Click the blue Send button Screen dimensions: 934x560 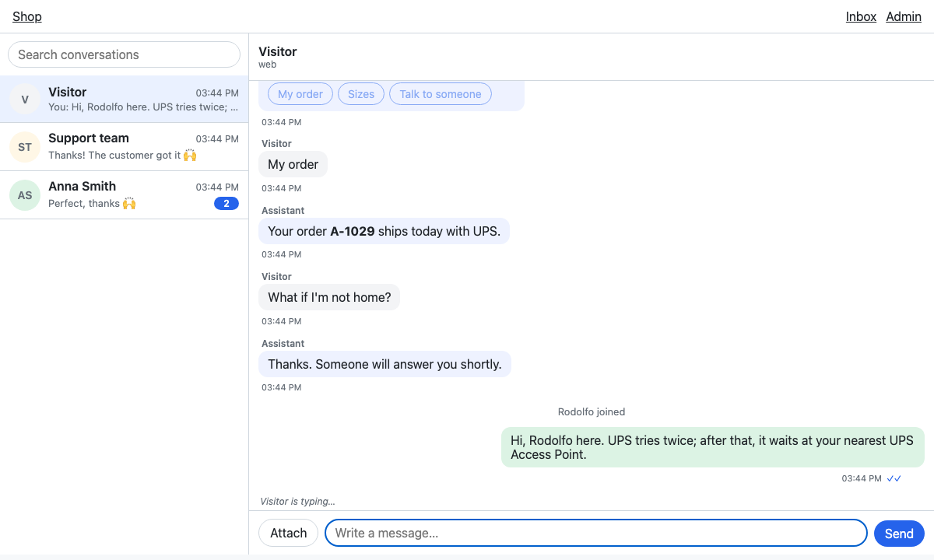[x=899, y=533]
